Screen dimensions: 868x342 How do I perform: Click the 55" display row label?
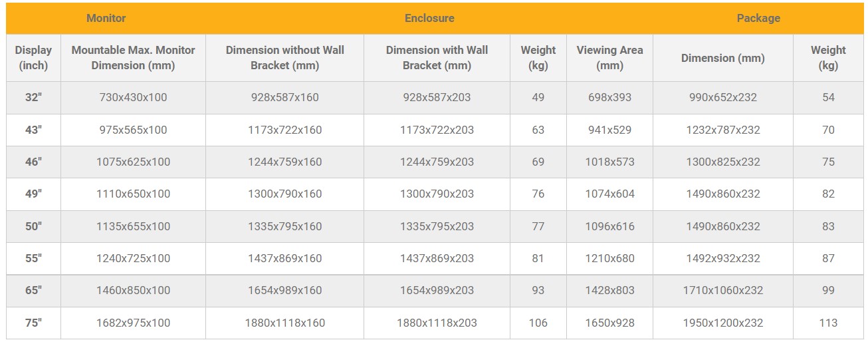coord(33,258)
